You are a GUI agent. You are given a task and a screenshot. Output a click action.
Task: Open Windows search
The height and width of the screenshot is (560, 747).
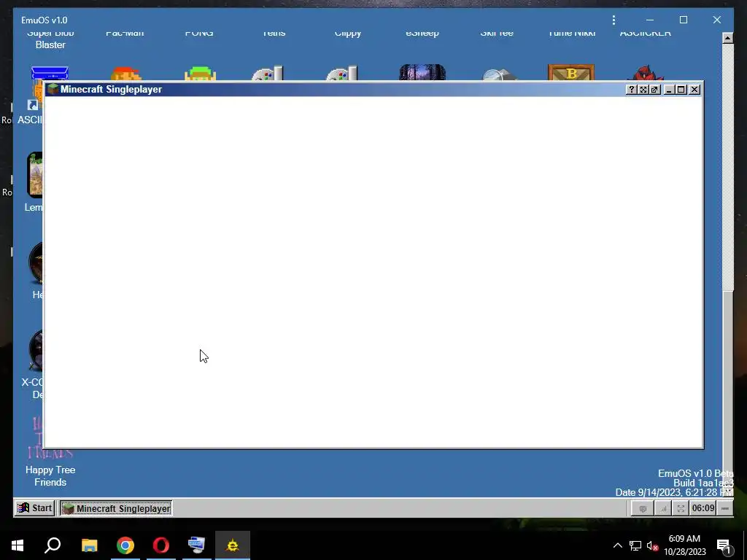53,545
